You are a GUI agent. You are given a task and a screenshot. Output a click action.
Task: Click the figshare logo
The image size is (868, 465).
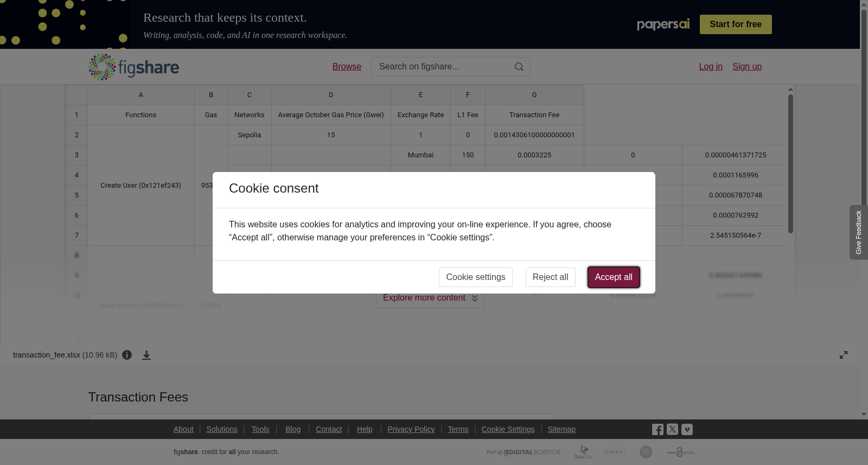click(x=134, y=67)
